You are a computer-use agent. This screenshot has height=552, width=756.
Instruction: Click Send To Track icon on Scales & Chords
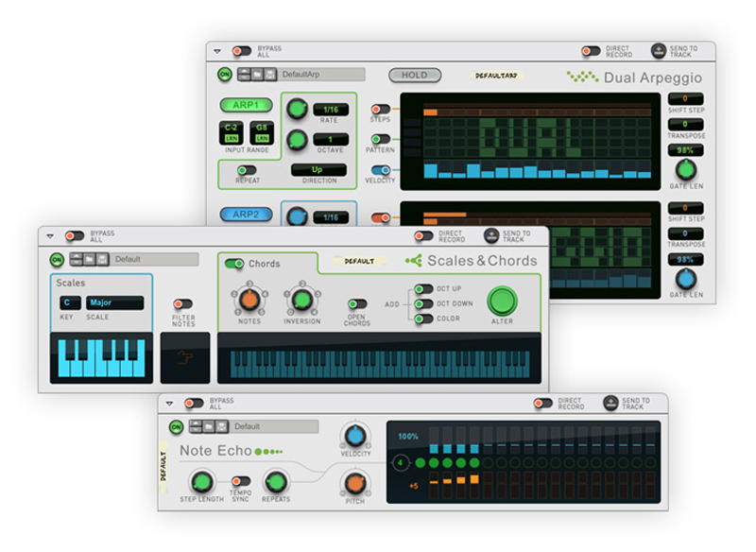point(491,235)
